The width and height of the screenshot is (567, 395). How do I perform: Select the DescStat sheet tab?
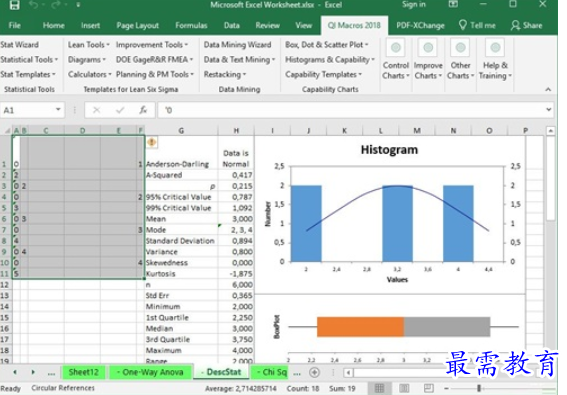coord(221,372)
